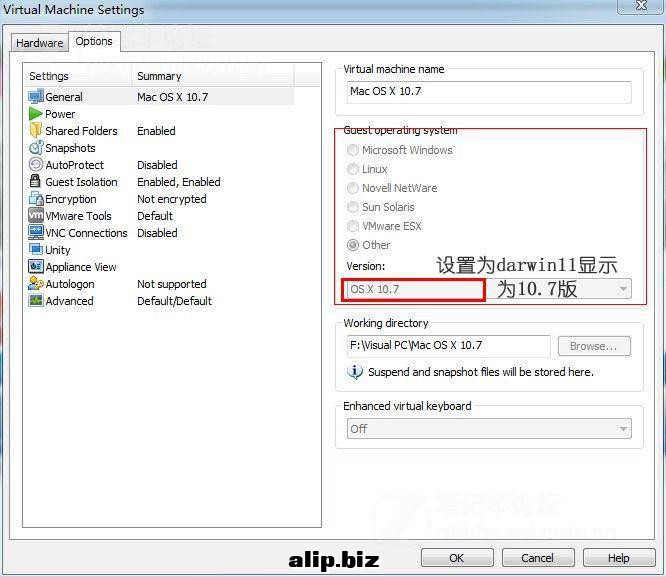Close the Virtual Machine Settings dialog
Viewport: 666px width, 577px height.
pos(641,6)
